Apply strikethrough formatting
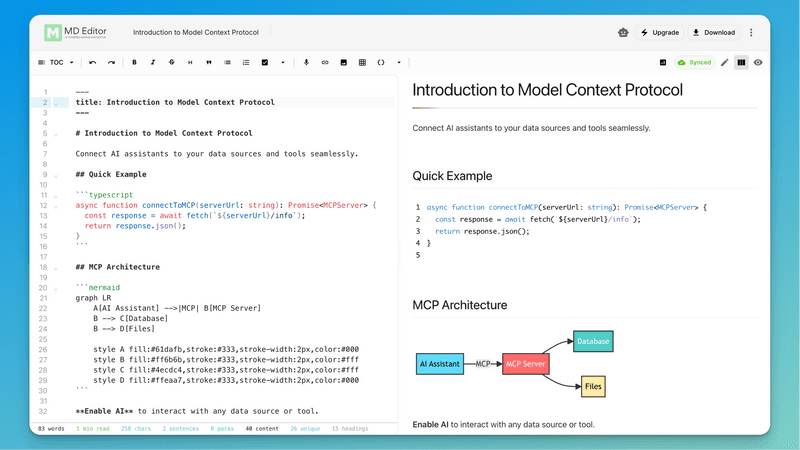Viewport: 800px width, 450px height. click(x=171, y=62)
